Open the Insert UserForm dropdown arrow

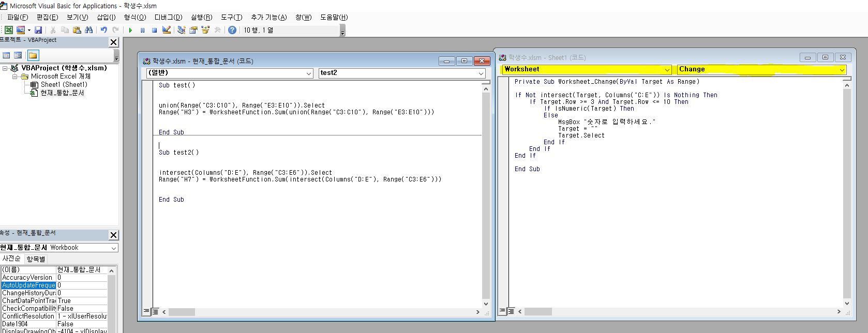click(29, 30)
